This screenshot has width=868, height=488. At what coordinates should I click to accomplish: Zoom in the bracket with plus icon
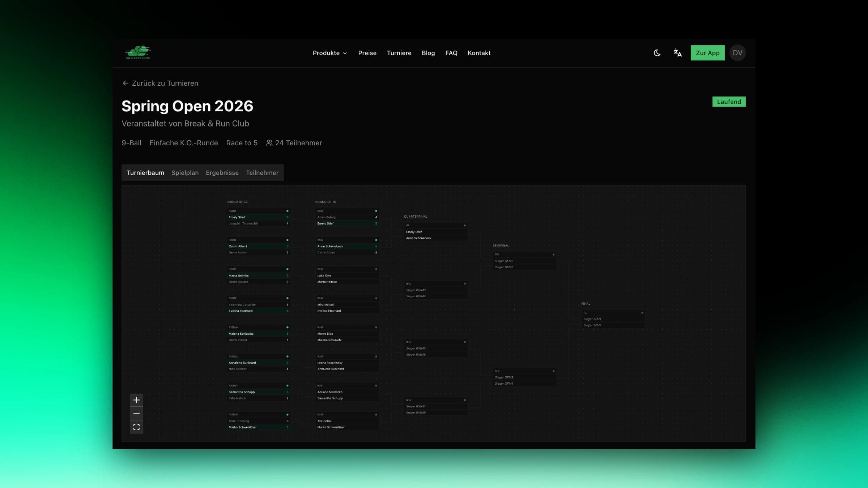click(x=136, y=400)
